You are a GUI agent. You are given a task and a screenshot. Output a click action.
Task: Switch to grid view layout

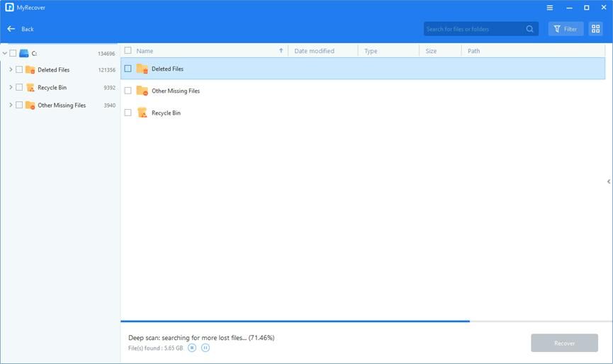[595, 29]
